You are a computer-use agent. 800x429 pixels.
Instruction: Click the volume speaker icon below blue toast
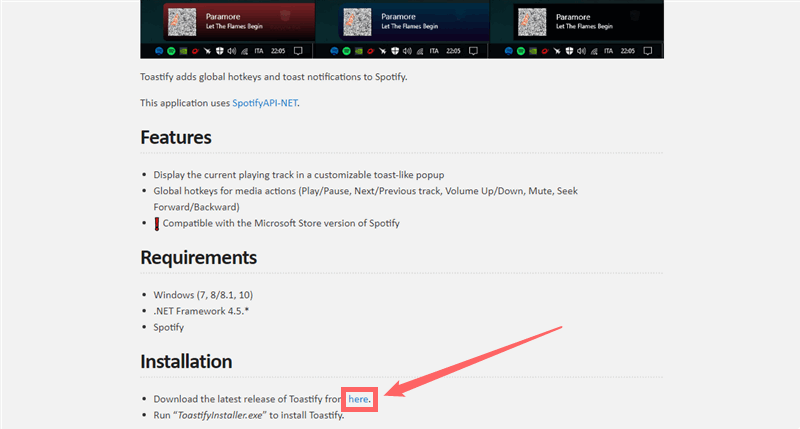click(407, 51)
